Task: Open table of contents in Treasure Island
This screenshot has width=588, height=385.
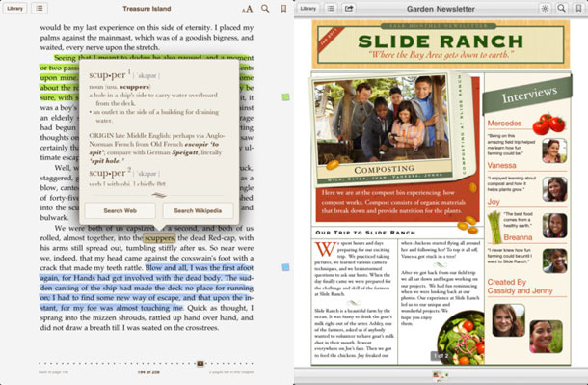Action: [40, 9]
